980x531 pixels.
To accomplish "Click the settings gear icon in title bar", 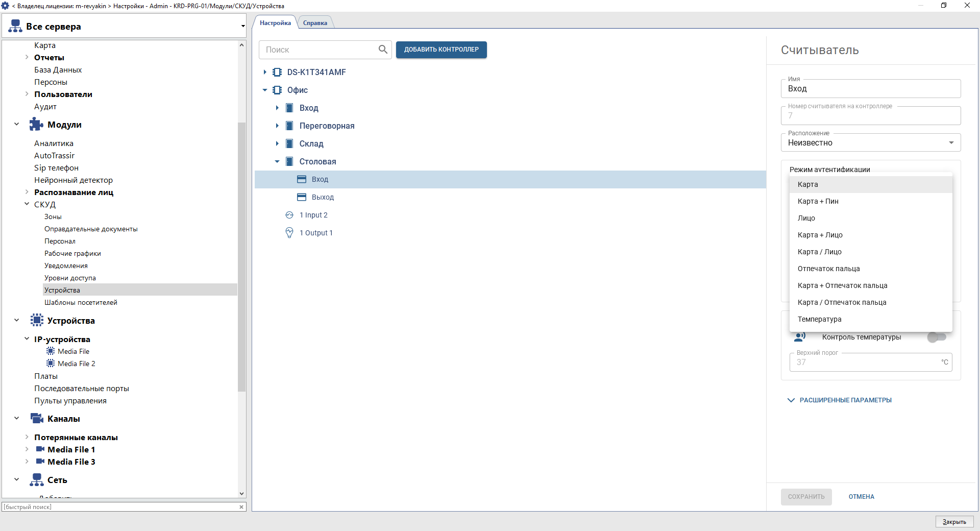I will pos(6,6).
